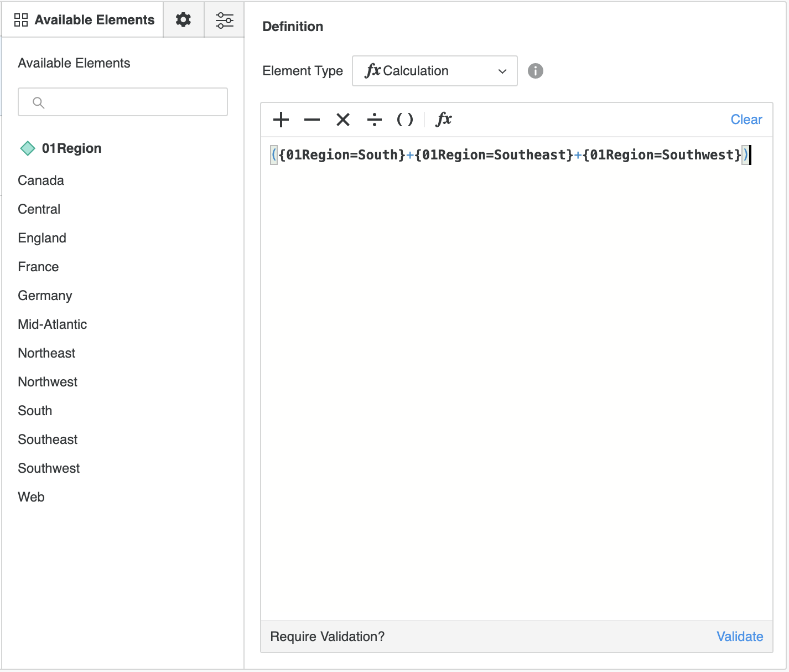This screenshot has width=789, height=672.
Task: Select the Available Elements tab
Action: pos(84,20)
